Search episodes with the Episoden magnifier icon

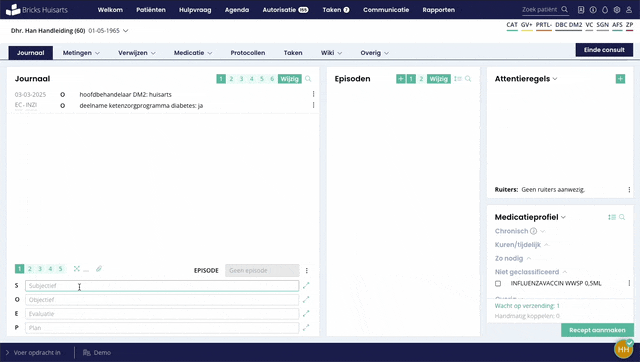[468, 79]
